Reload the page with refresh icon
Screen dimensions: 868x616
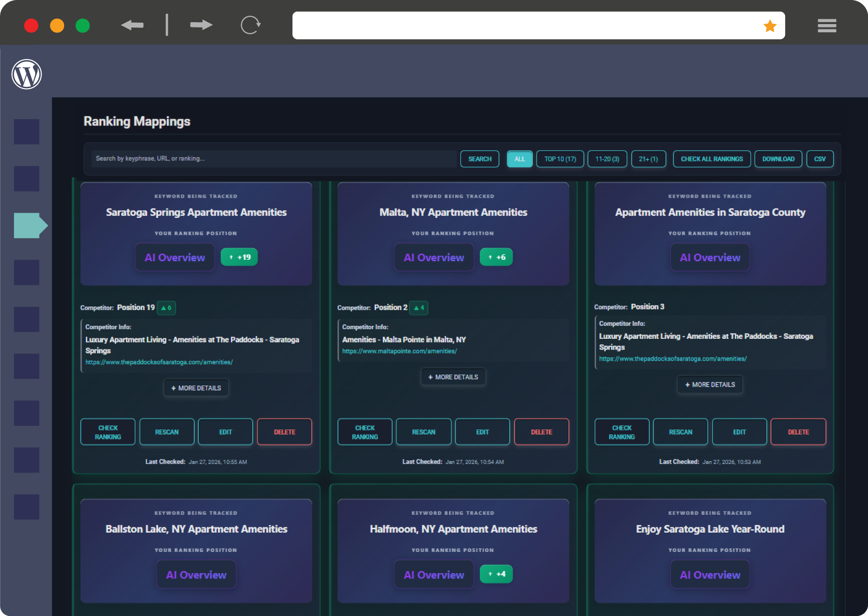250,25
